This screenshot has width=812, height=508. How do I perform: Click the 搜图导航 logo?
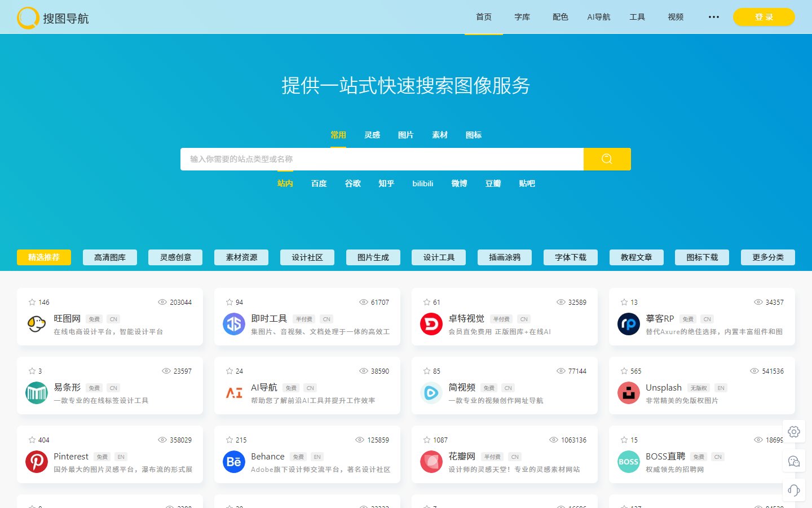(53, 18)
